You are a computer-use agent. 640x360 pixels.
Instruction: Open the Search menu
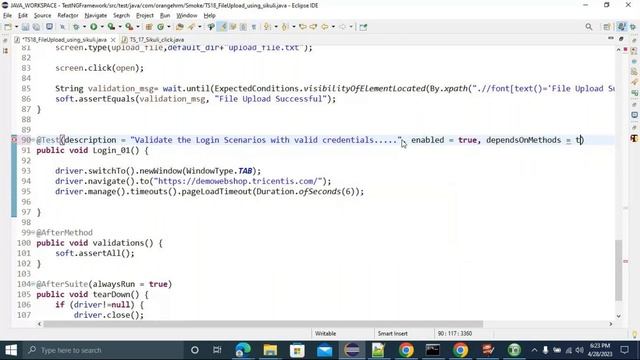click(x=121, y=16)
